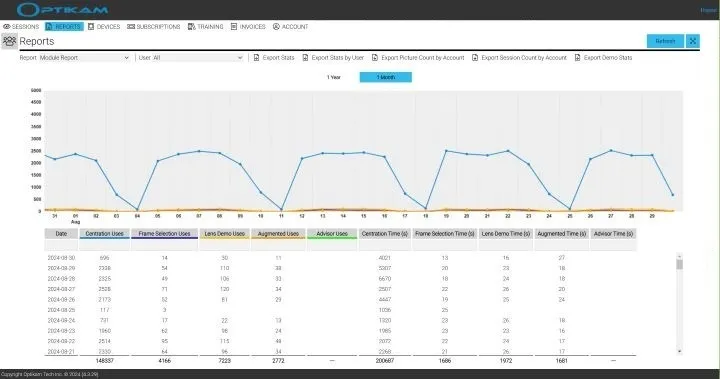Click the Export Demo Stats icon
Screen dimensions: 720x379
pyautogui.click(x=577, y=57)
